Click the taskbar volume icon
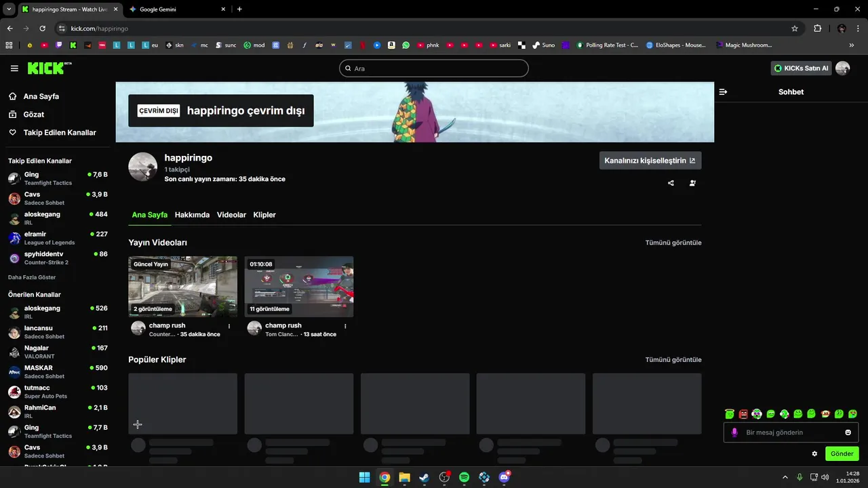 coord(825,477)
